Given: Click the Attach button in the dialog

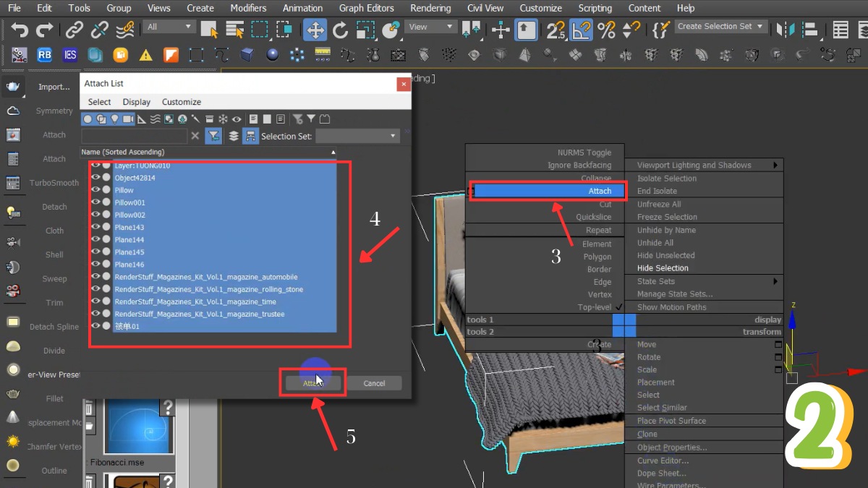Looking at the screenshot, I should [x=312, y=382].
